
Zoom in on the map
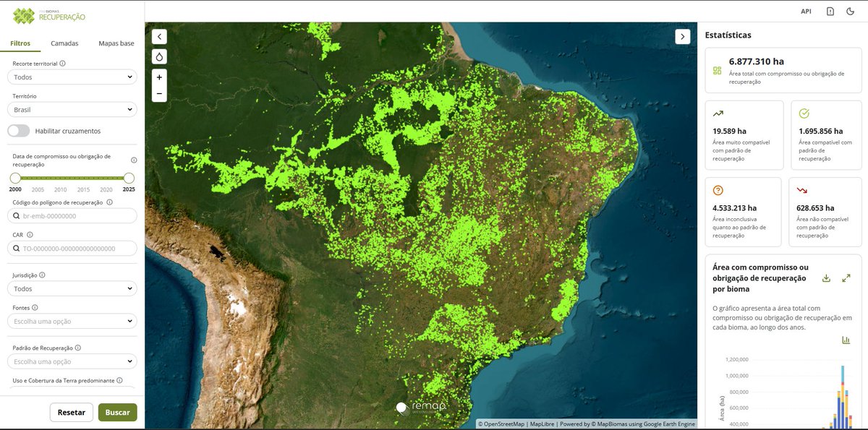pos(160,77)
